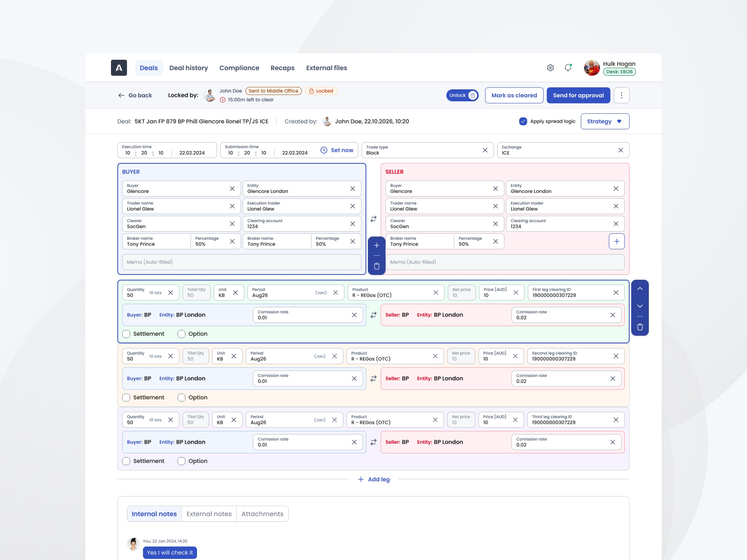Viewport: 747px width, 560px height.
Task: Clear the Trade type Block field
Action: tap(485, 150)
